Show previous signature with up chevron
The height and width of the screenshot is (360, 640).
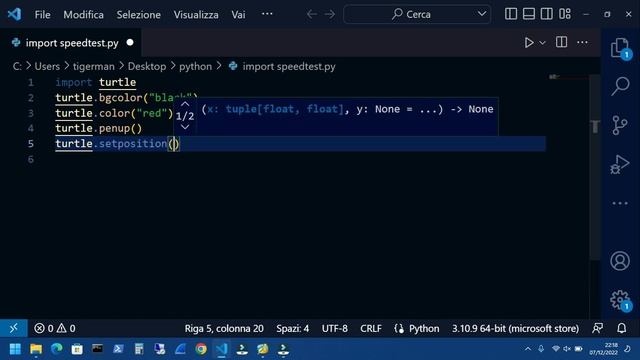[x=185, y=104]
